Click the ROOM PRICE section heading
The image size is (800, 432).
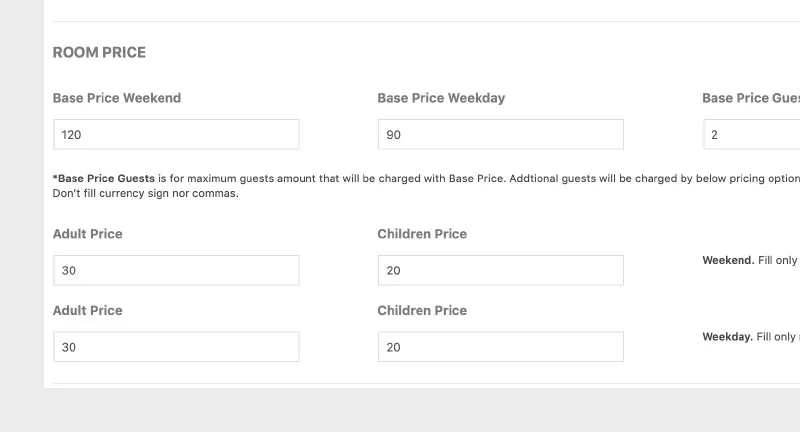(99, 53)
